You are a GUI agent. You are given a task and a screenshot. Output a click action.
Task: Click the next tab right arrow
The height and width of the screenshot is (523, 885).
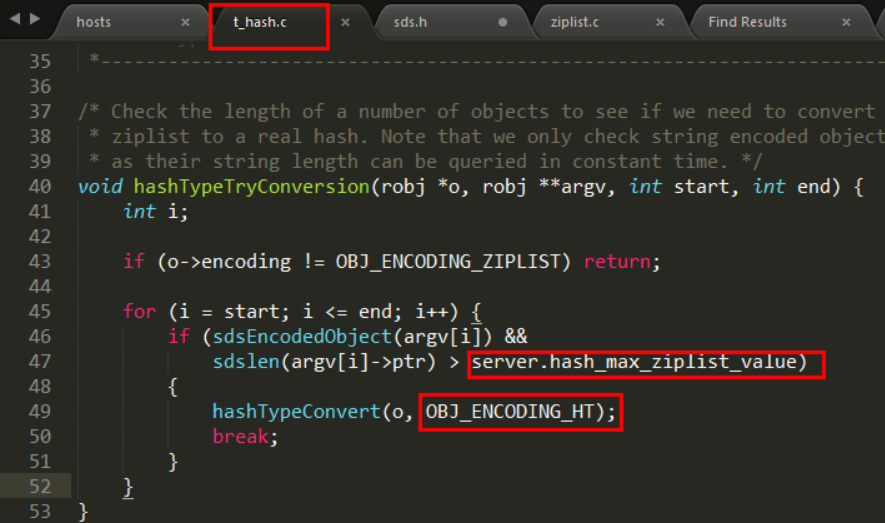[x=36, y=19]
